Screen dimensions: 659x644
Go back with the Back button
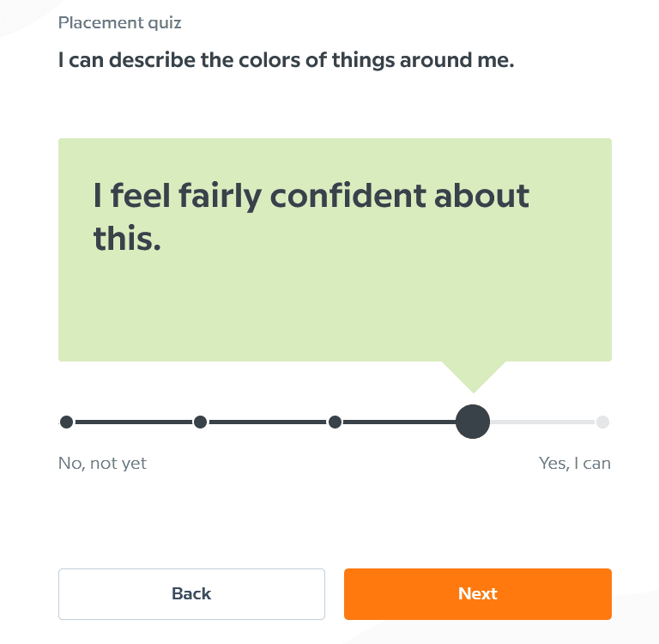click(x=191, y=594)
